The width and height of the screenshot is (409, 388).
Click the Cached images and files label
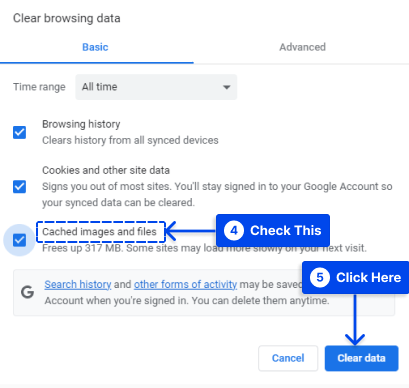click(99, 231)
